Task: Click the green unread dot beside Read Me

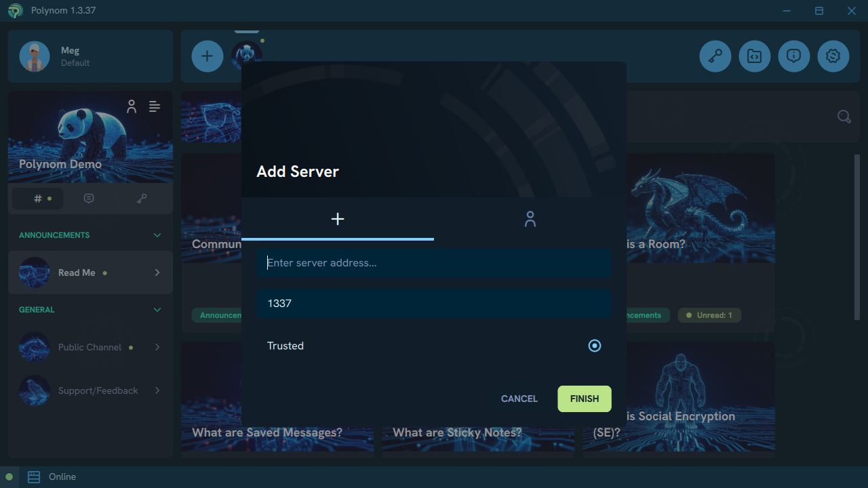Action: pos(106,272)
